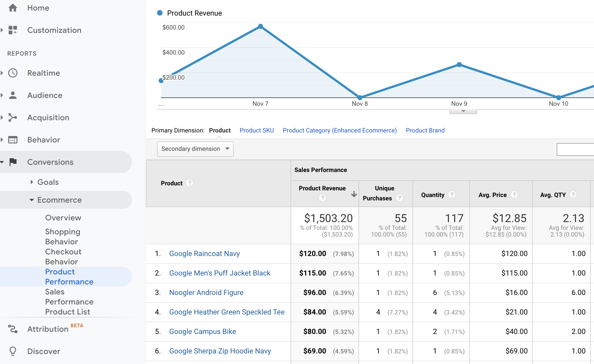Image resolution: width=594 pixels, height=364 pixels.
Task: Open Google Heather Green Speckled Tee link
Action: pyautogui.click(x=227, y=312)
